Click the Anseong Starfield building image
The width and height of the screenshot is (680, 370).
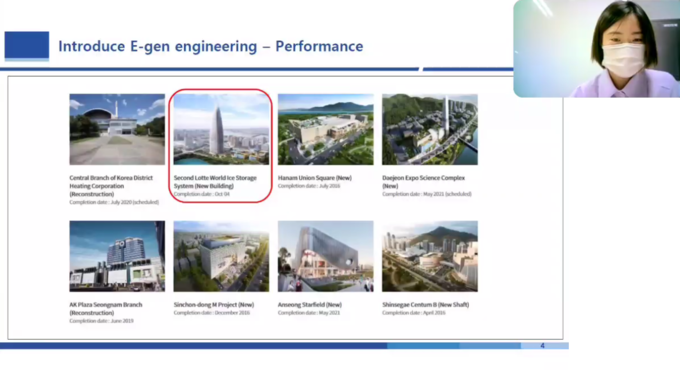325,256
